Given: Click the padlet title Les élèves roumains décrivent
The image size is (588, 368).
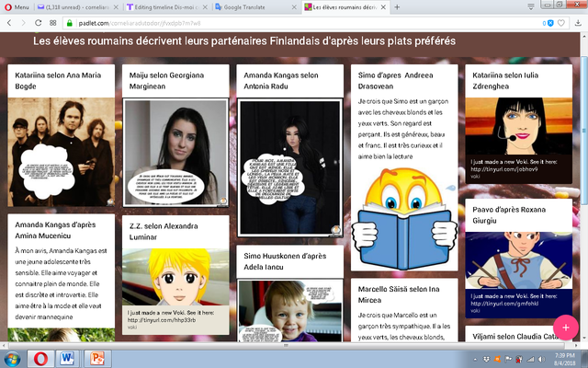Looking at the screenshot, I should [244, 40].
